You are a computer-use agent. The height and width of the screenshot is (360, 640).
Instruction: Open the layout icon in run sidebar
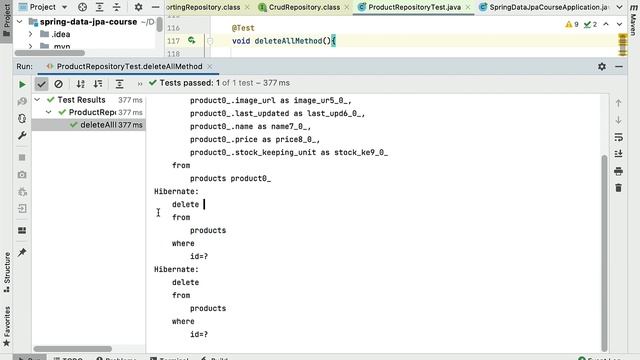tap(22, 231)
